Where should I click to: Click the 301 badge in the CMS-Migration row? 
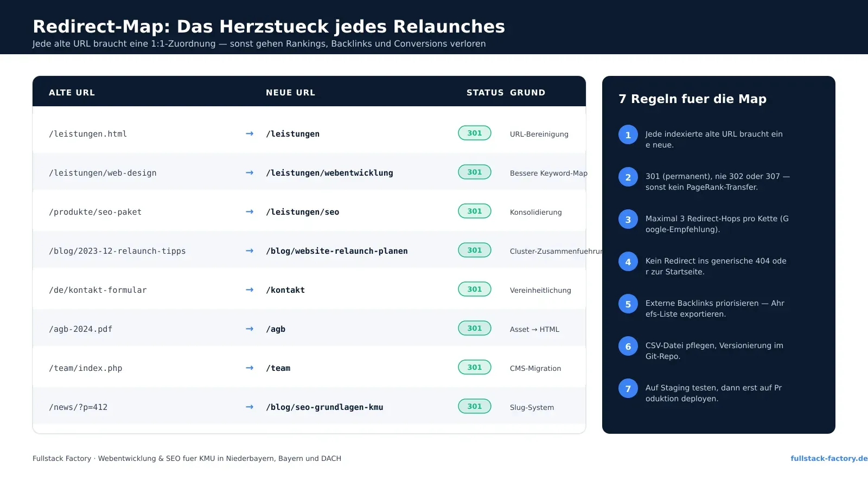click(475, 367)
